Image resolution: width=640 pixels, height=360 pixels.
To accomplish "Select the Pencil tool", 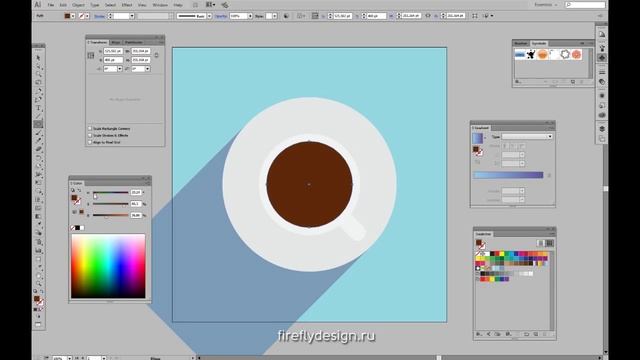I will 38,141.
